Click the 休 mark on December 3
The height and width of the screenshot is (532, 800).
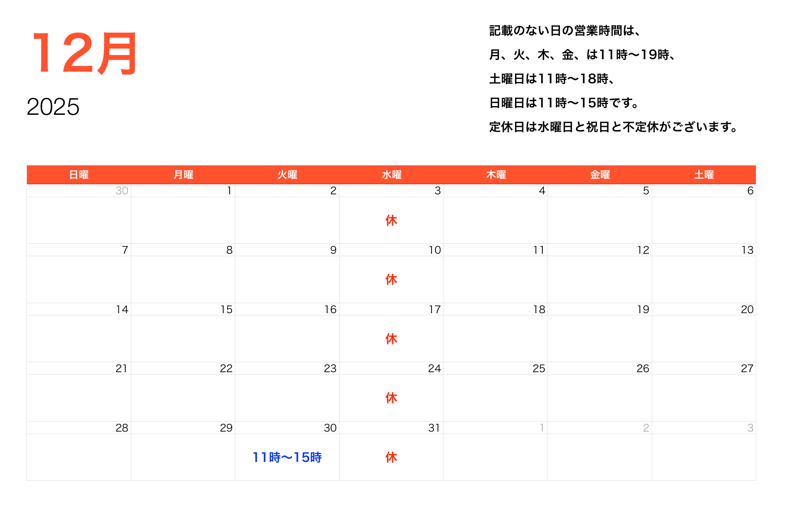pos(391,220)
